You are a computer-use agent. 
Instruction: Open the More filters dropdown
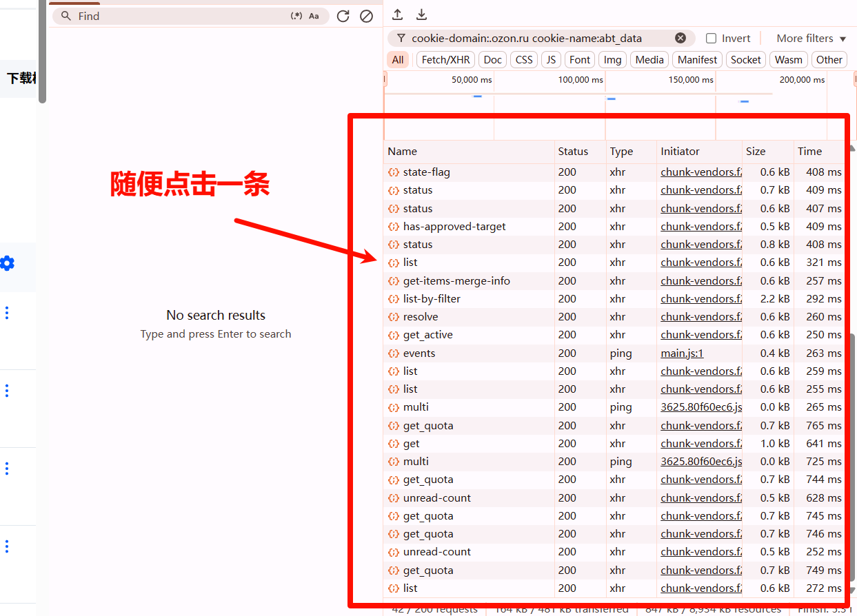coord(811,39)
